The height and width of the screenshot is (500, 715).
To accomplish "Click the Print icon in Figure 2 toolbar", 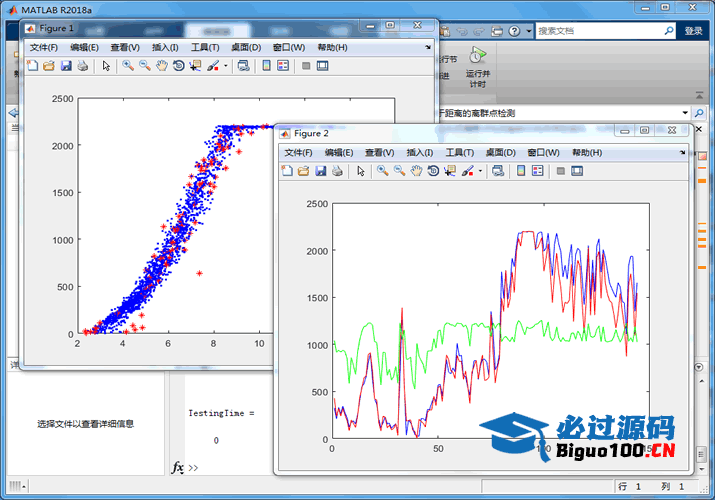I will pos(337,171).
